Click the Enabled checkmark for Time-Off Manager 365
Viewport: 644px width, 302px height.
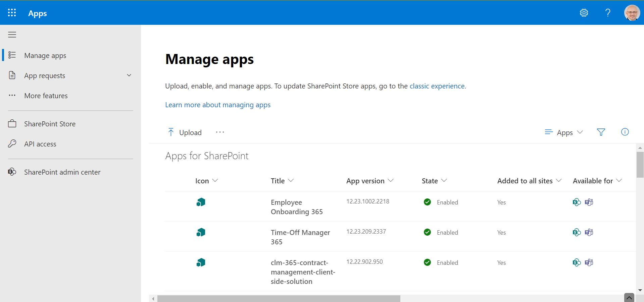[x=427, y=232]
